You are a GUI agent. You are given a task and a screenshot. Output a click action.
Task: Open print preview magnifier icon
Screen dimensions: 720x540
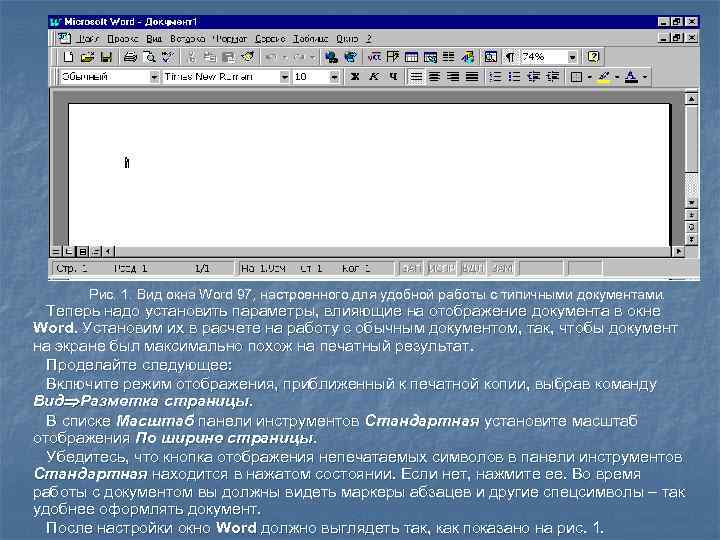click(149, 57)
